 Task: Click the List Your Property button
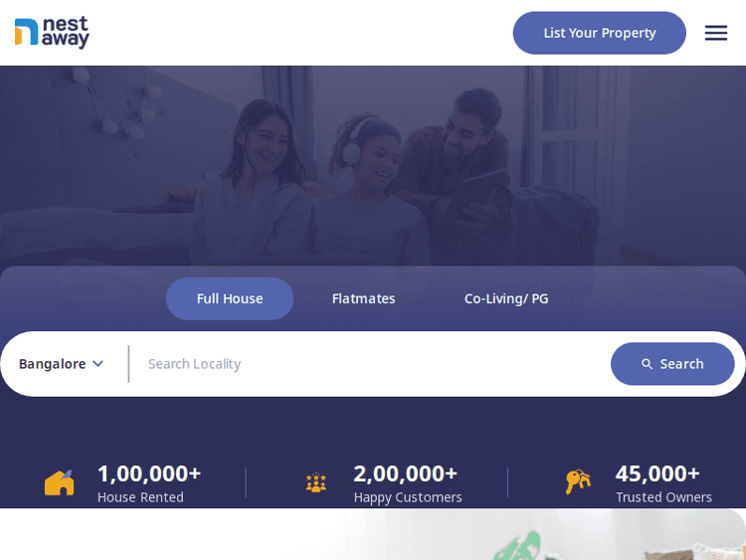600,33
